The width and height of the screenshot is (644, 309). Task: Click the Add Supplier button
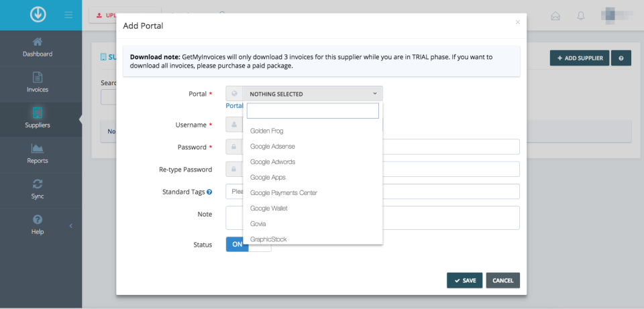point(579,58)
